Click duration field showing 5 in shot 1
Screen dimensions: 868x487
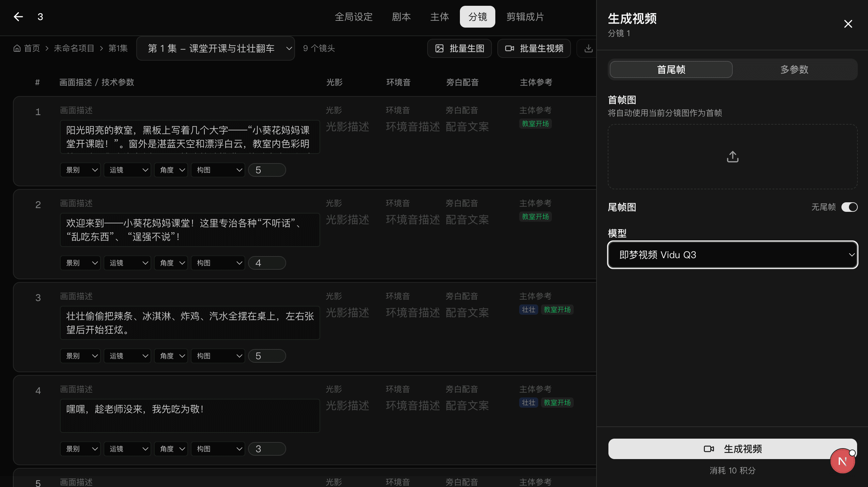click(x=267, y=170)
